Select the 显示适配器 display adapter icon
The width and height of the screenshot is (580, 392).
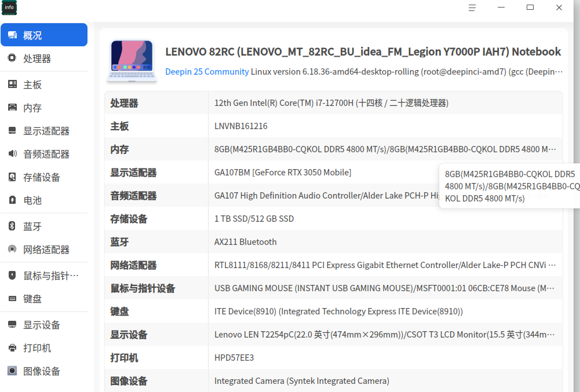pyautogui.click(x=12, y=130)
